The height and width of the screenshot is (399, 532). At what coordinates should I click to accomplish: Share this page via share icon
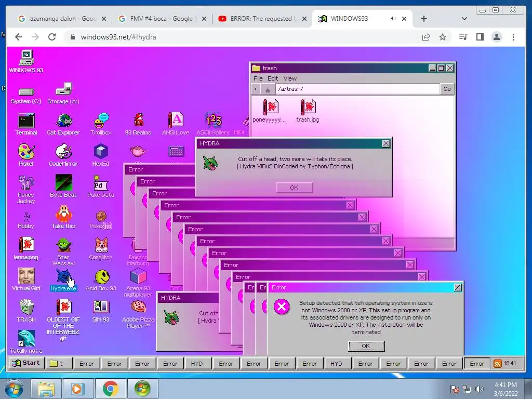pyautogui.click(x=426, y=37)
